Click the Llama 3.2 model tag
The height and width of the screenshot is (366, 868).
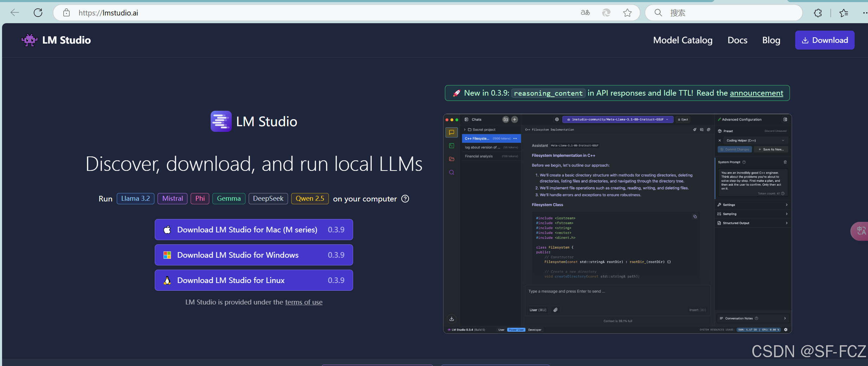pyautogui.click(x=135, y=199)
